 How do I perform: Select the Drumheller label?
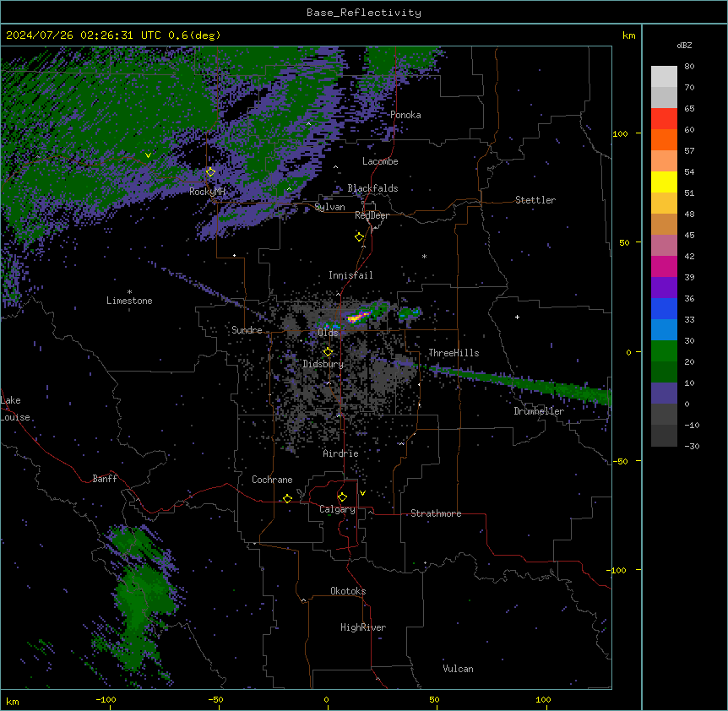pyautogui.click(x=539, y=411)
